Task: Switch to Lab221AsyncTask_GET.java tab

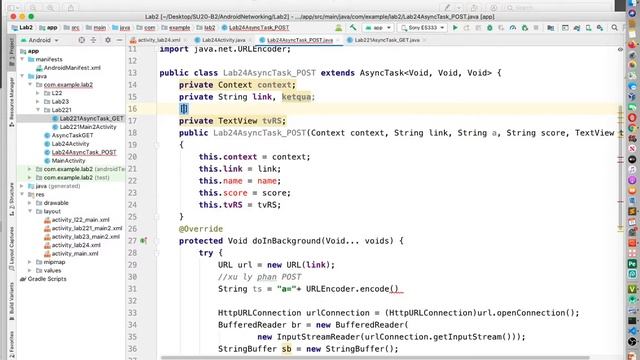Action: [387, 40]
